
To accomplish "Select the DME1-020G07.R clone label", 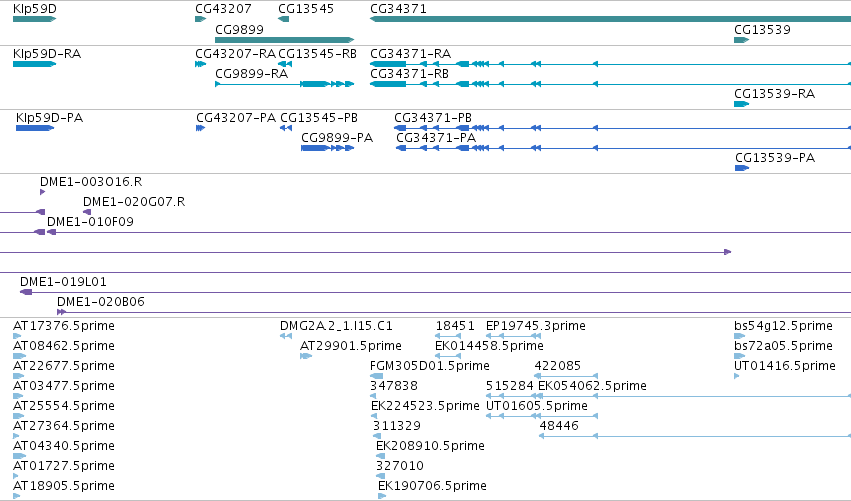I will coord(134,202).
